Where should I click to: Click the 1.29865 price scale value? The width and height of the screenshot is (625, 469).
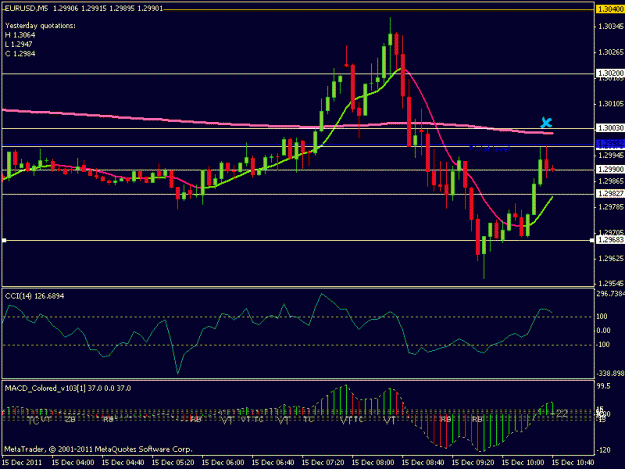tap(611, 181)
